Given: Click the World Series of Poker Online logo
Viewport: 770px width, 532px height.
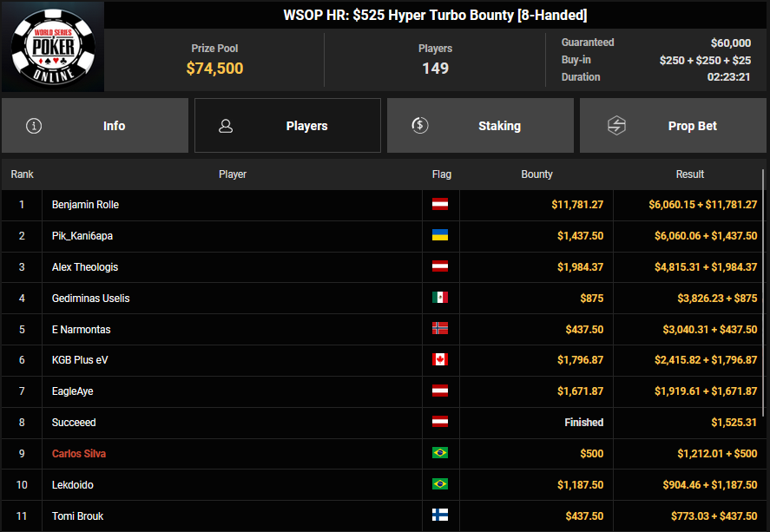Looking at the screenshot, I should click(52, 46).
